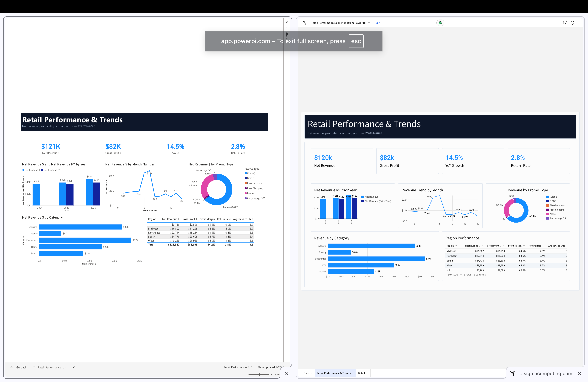
Task: Select the Retail Performance & Trends tab
Action: (x=334, y=373)
